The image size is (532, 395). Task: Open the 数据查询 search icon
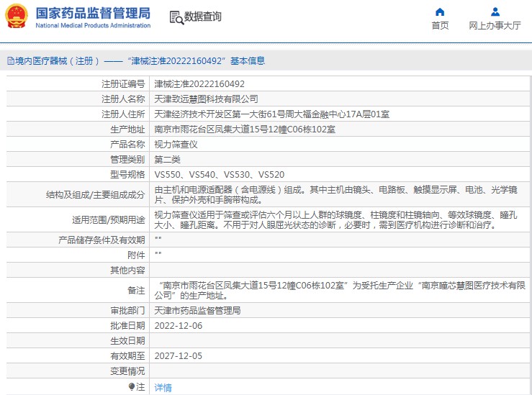(176, 18)
